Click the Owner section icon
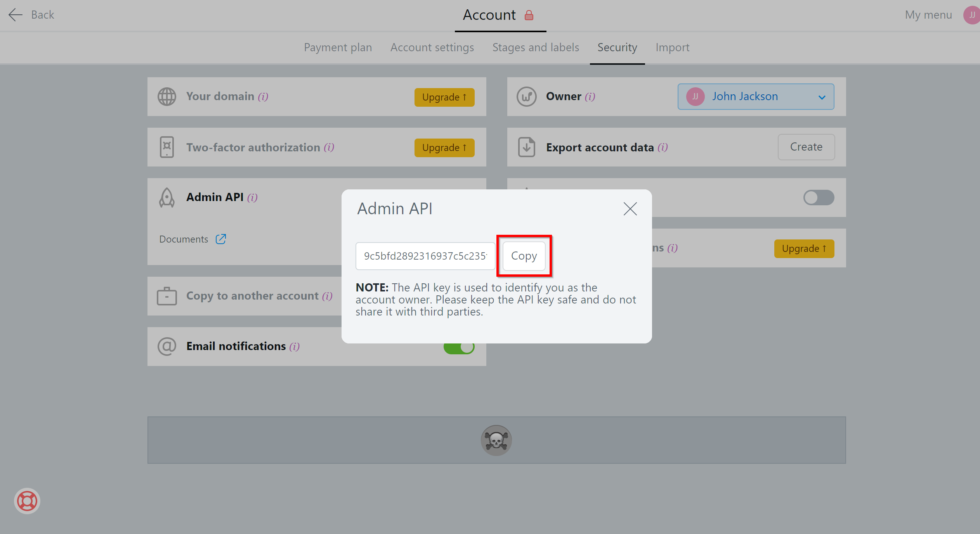This screenshot has height=534, width=980. [x=527, y=97]
